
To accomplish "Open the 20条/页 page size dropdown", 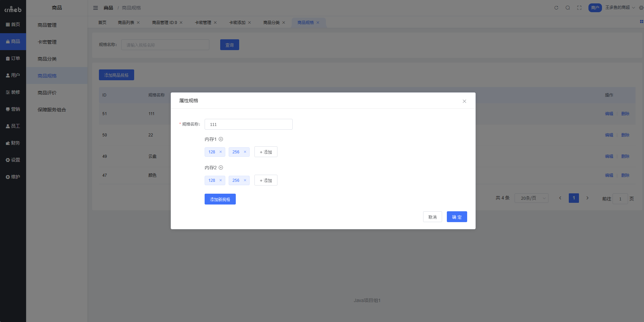I will coord(531,198).
